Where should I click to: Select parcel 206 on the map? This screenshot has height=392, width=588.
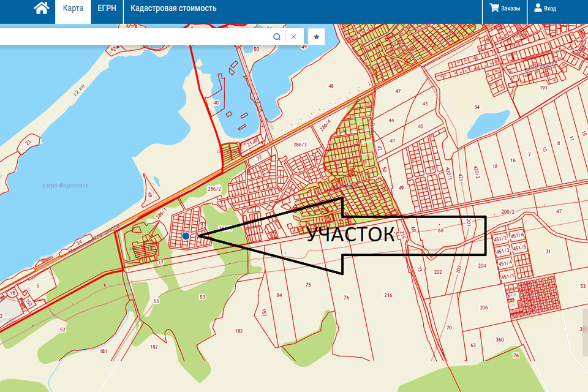point(483,307)
